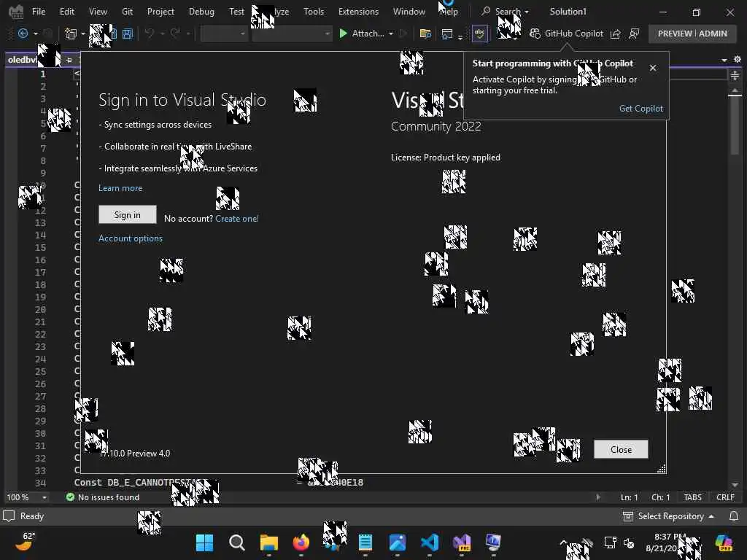The width and height of the screenshot is (747, 560).
Task: Click the Send Feedback person icon
Action: [634, 34]
